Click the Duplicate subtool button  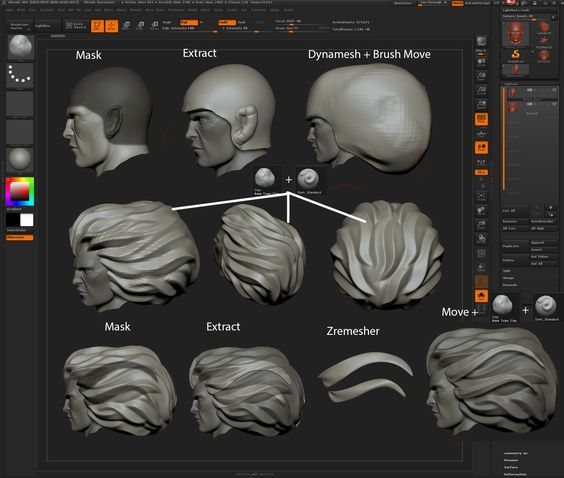(516, 246)
